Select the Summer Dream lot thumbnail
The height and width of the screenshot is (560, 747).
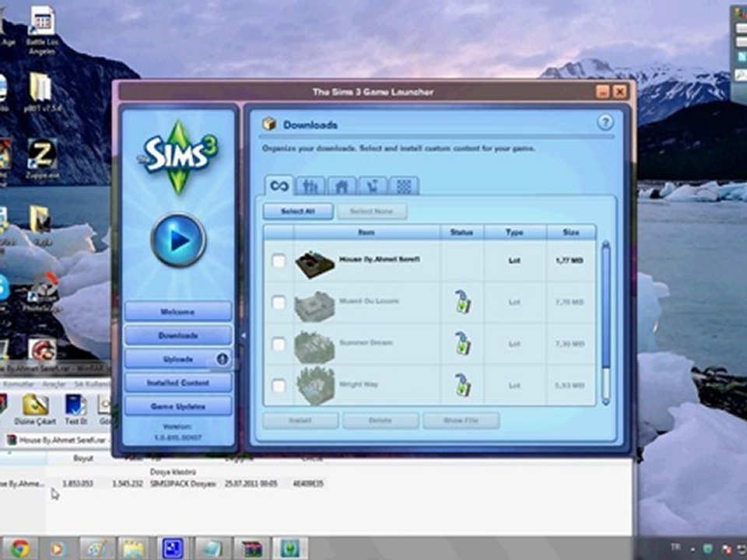tap(314, 346)
